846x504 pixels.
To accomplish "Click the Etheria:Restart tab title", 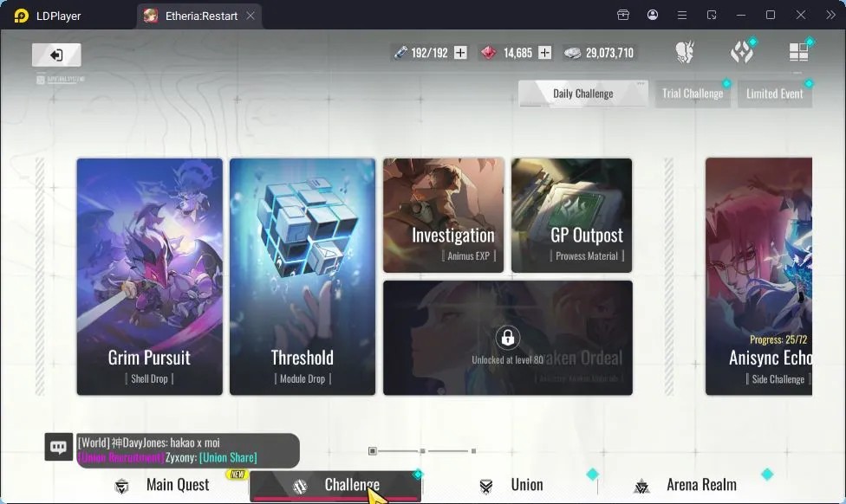I will (x=201, y=16).
